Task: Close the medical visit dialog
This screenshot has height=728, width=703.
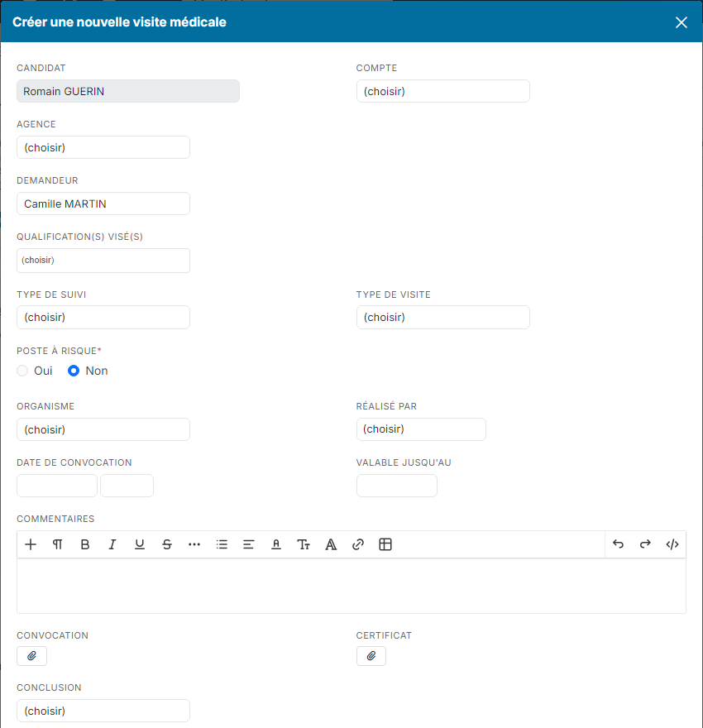Action: tap(681, 22)
